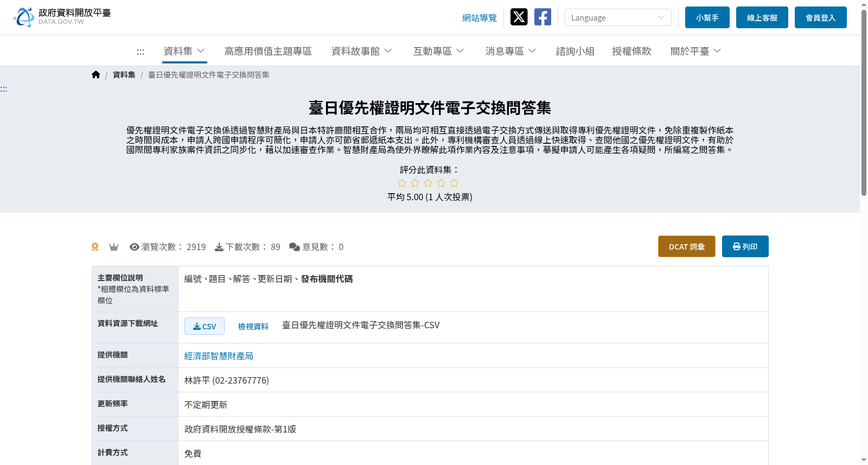Click the 小幫手 button

click(x=707, y=17)
